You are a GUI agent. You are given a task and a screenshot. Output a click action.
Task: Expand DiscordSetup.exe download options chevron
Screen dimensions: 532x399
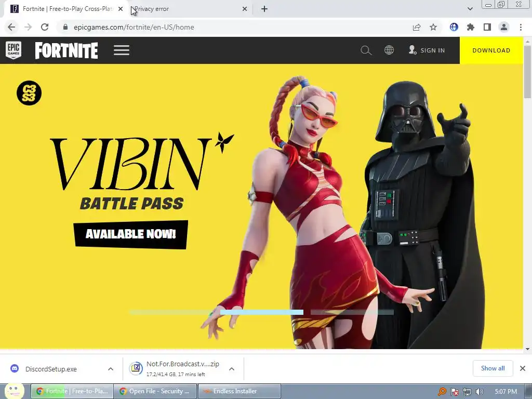click(x=111, y=369)
